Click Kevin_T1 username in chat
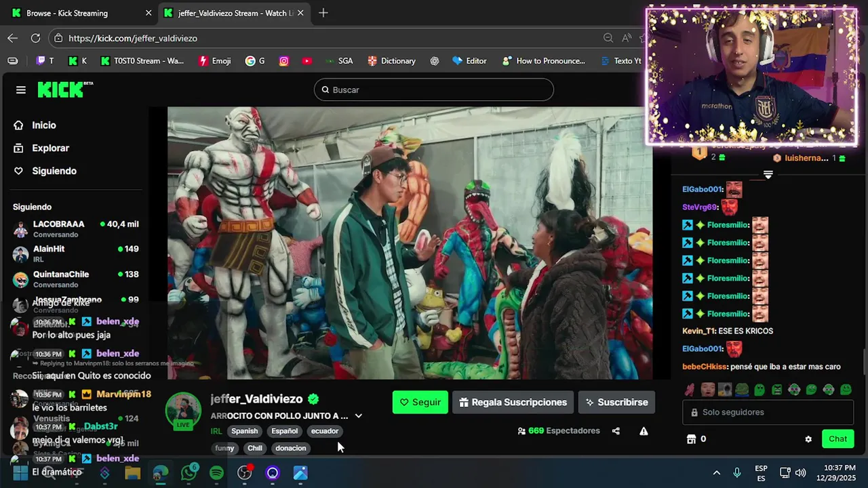The image size is (868, 488). (x=698, y=331)
